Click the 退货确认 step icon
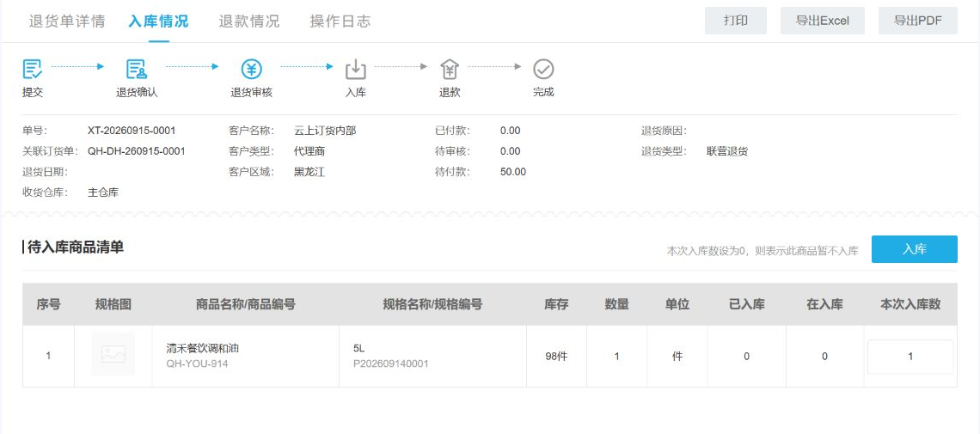Image resolution: width=980 pixels, height=434 pixels. click(136, 69)
